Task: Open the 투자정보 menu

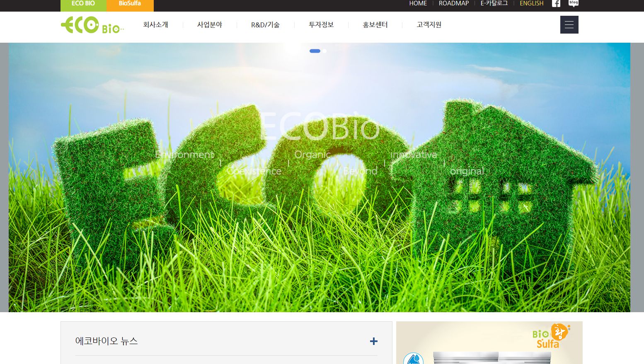Action: (x=321, y=25)
